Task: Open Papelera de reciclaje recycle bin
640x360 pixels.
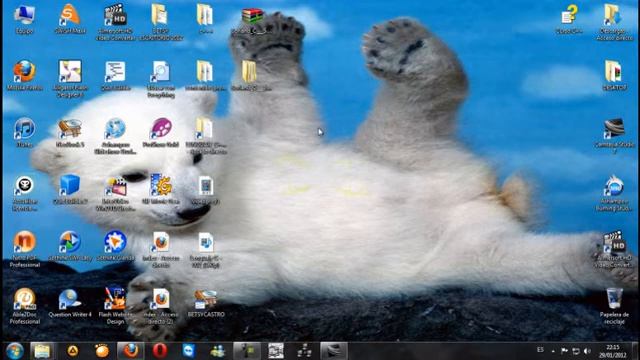Action: coord(614,299)
